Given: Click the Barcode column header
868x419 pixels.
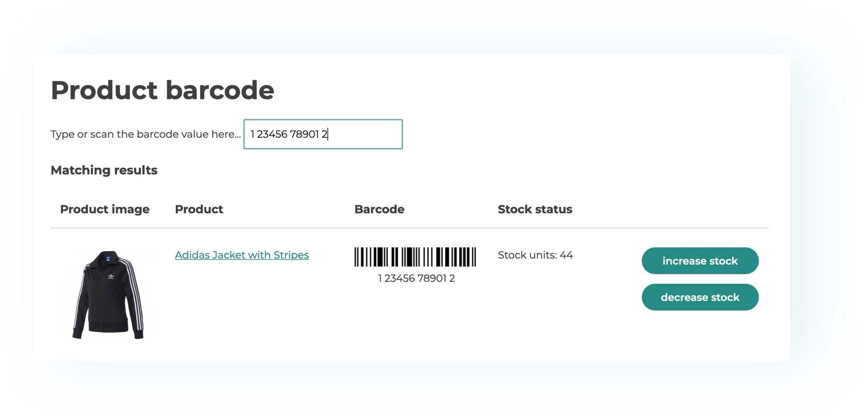Looking at the screenshot, I should coord(379,209).
